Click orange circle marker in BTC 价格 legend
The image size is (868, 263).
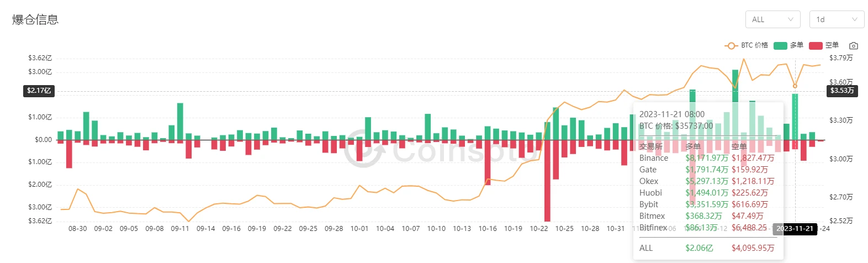(x=732, y=45)
